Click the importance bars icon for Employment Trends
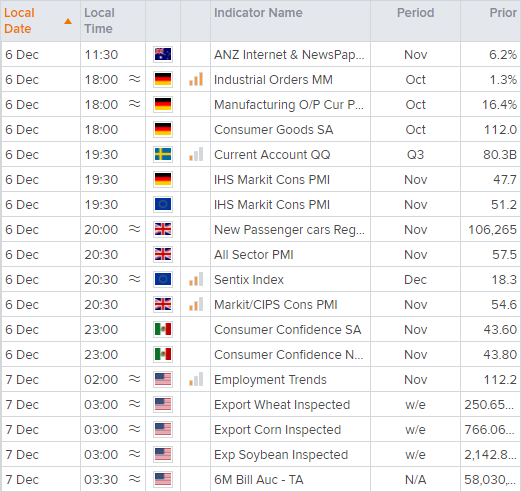The image size is (521, 492). coord(196,379)
